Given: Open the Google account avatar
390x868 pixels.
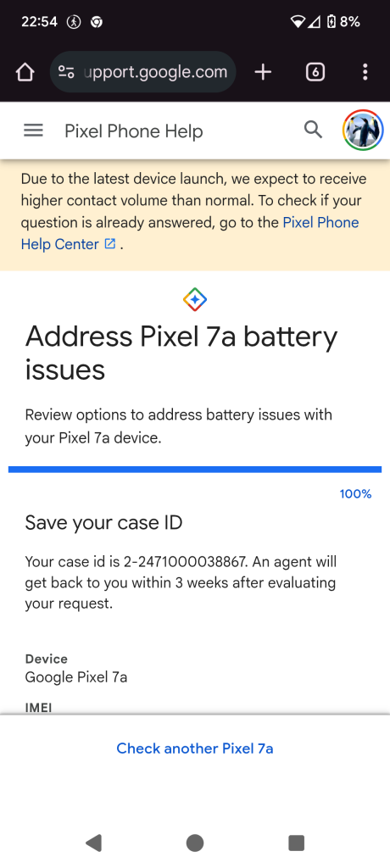Looking at the screenshot, I should [x=363, y=131].
